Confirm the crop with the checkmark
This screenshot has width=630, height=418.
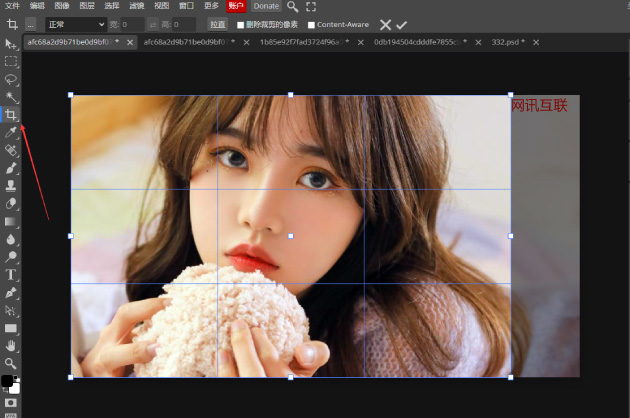(x=402, y=24)
